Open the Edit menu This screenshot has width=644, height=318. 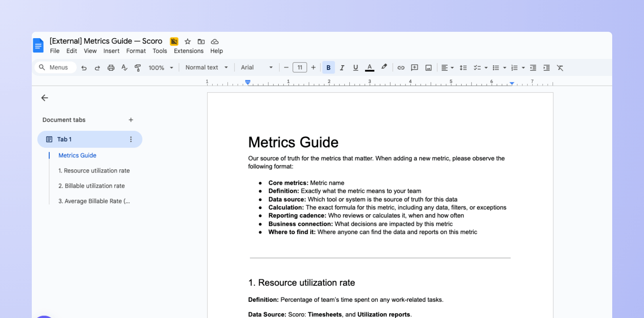coord(72,51)
